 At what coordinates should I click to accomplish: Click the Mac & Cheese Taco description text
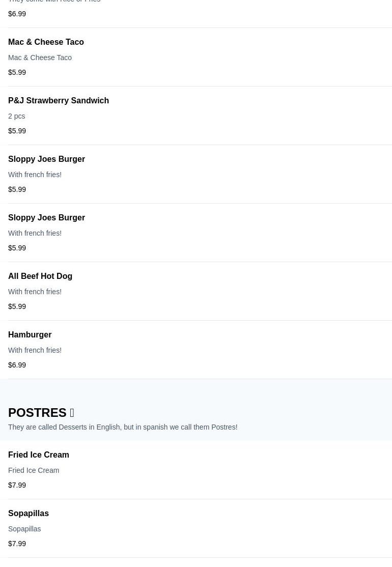point(40,58)
